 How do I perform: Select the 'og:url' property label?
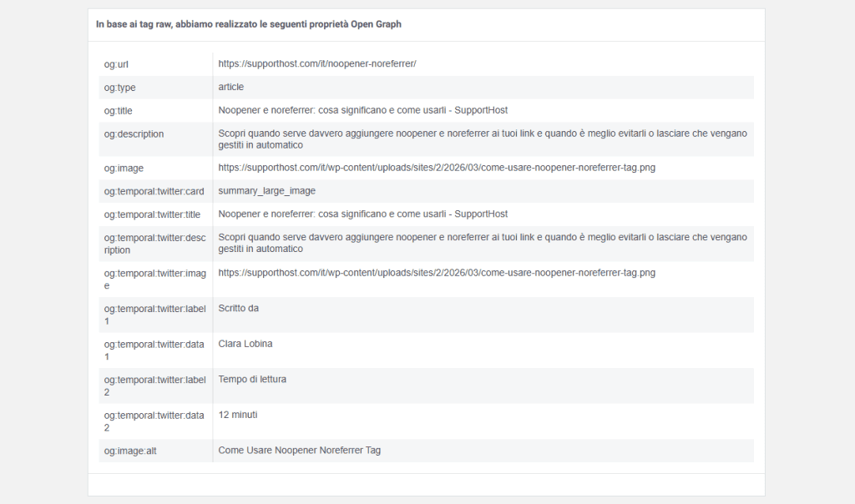tap(116, 64)
